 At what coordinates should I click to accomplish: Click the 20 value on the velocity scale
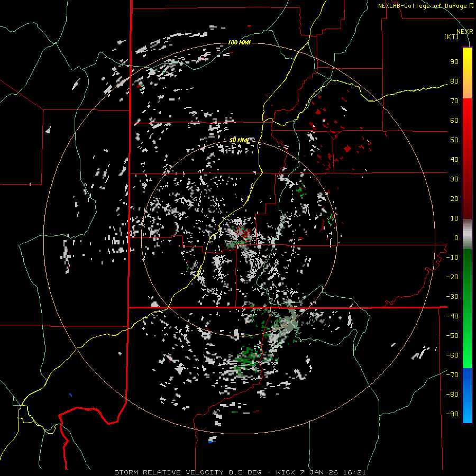(x=454, y=199)
